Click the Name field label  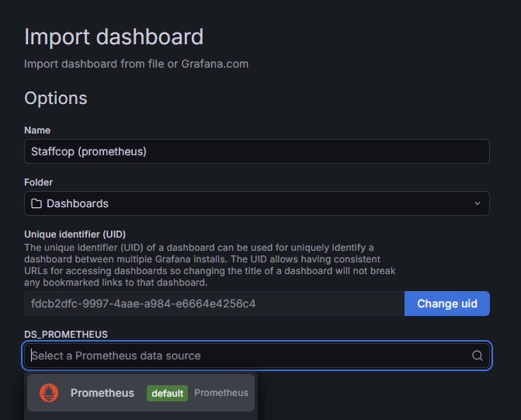coord(37,130)
